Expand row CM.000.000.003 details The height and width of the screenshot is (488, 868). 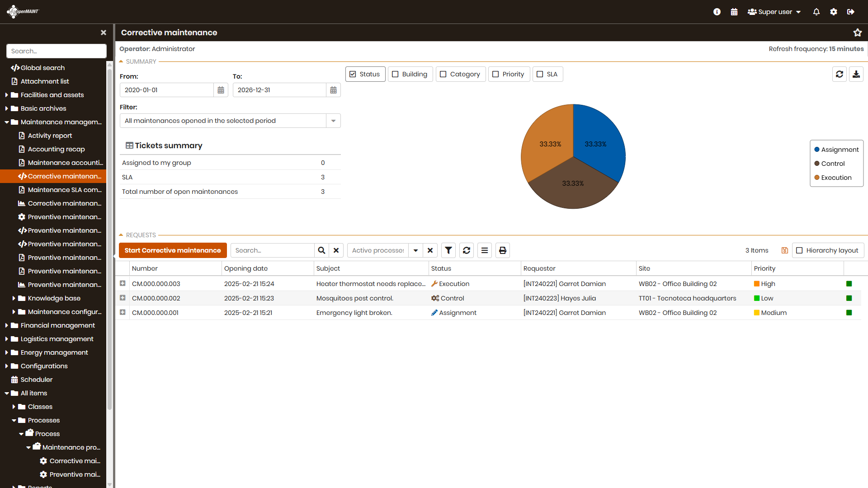pos(123,283)
